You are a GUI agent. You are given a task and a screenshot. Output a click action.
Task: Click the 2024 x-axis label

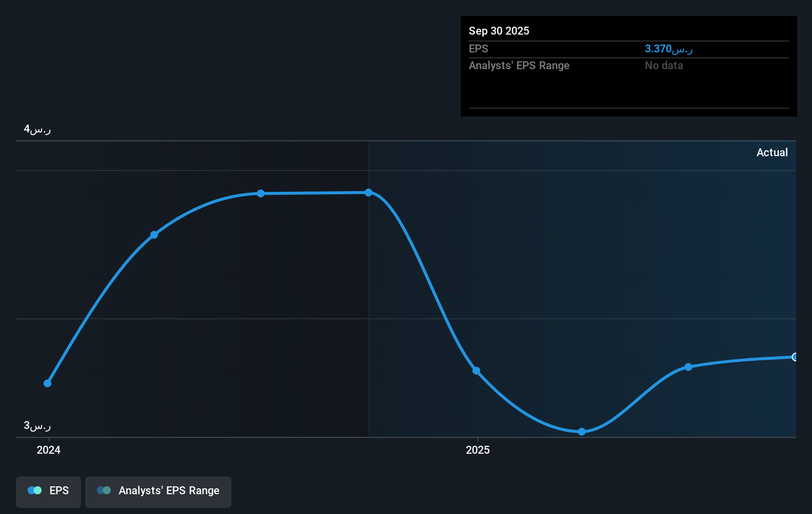click(x=48, y=450)
